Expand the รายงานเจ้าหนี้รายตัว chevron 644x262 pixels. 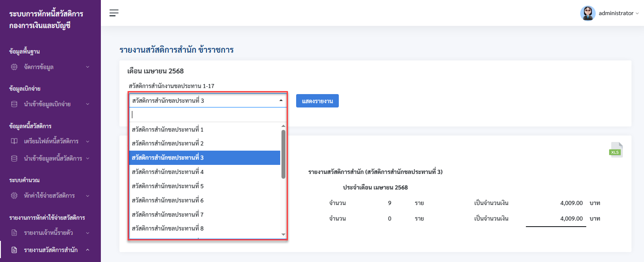88,233
